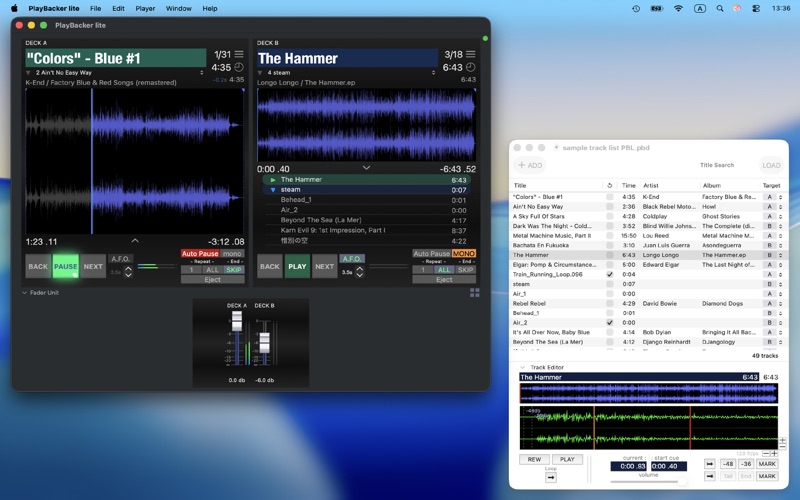Click PLAY on Deck B
Screen dimensions: 800x500
coord(297,266)
